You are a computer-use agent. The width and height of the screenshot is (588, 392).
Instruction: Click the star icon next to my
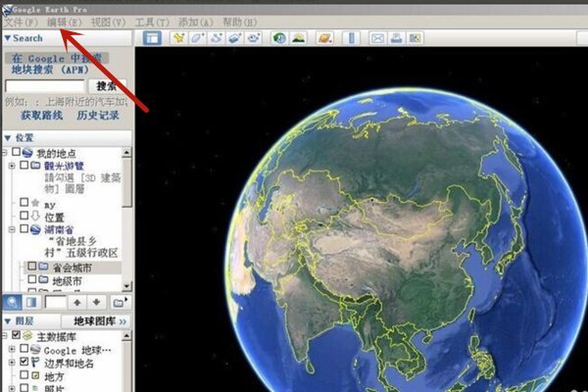pyautogui.click(x=35, y=203)
